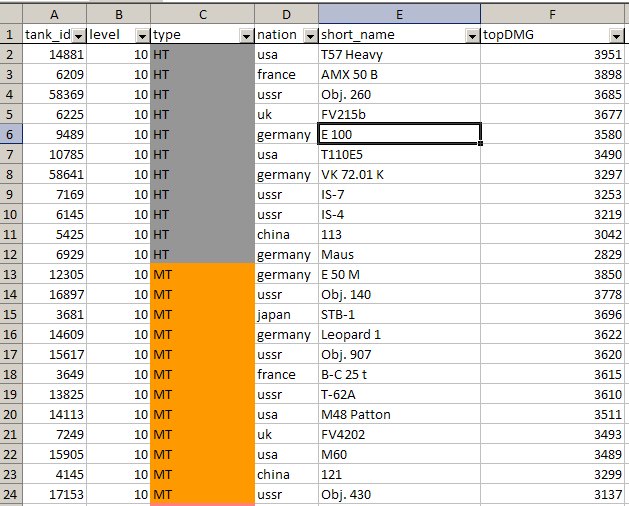Screen dimensions: 629x506
Task: Click the select-all corner box
Action: point(11,14)
